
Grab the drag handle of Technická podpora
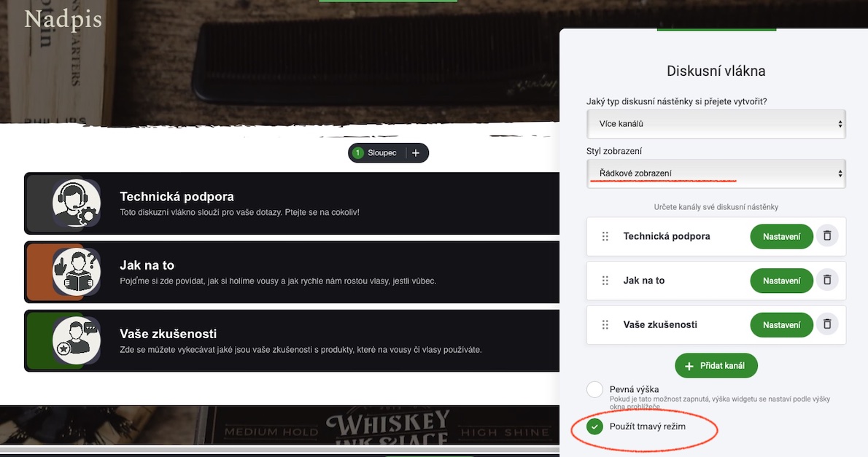(x=605, y=236)
